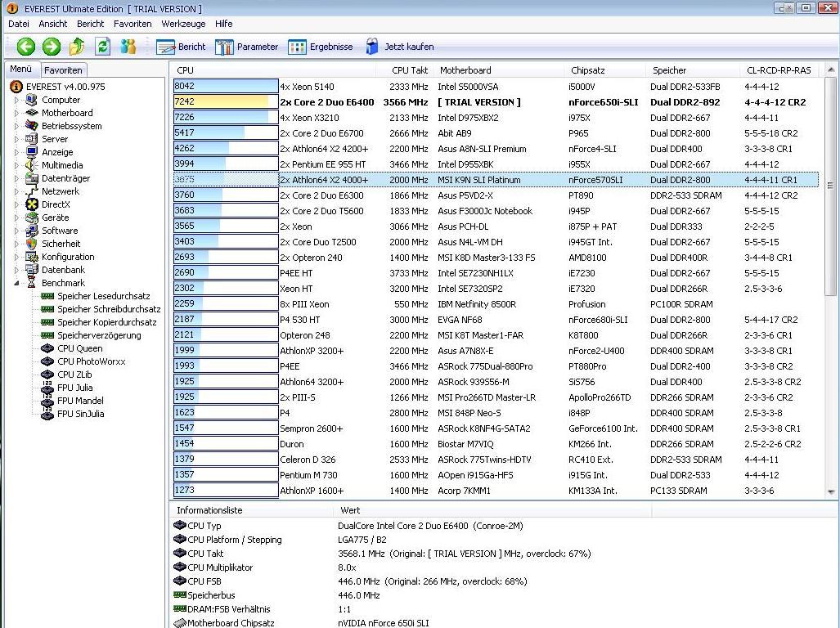Screen dimensions: 840x628
Task: Select the Multimedia speaker icon
Action: point(32,165)
